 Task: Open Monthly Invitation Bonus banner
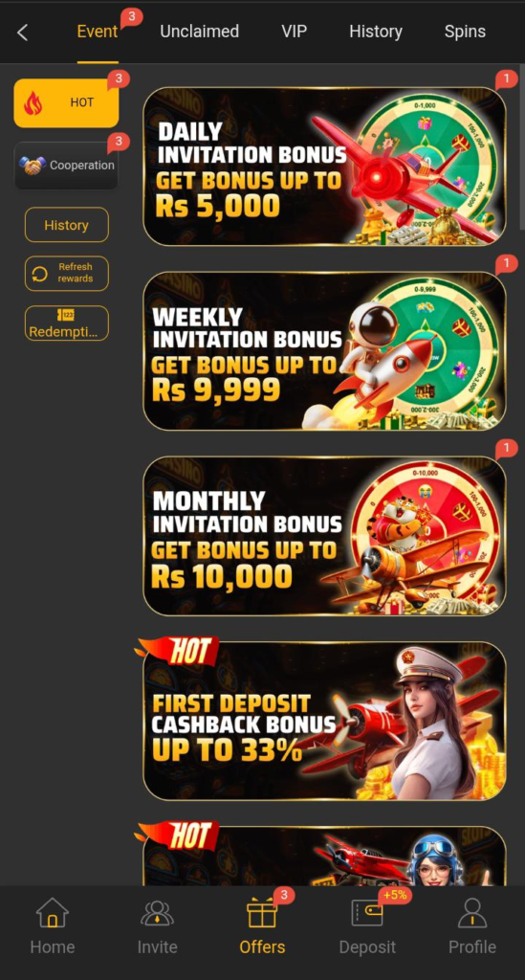point(324,536)
